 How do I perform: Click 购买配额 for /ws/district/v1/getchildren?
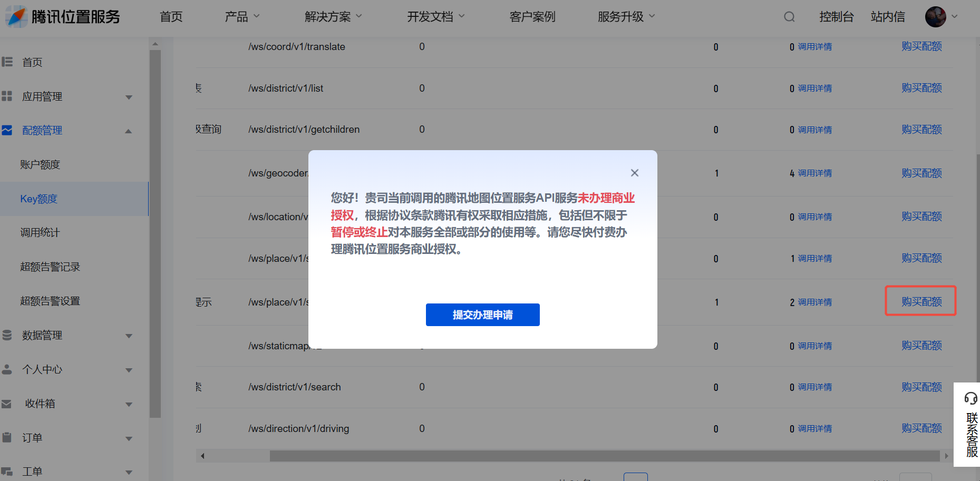pos(921,130)
